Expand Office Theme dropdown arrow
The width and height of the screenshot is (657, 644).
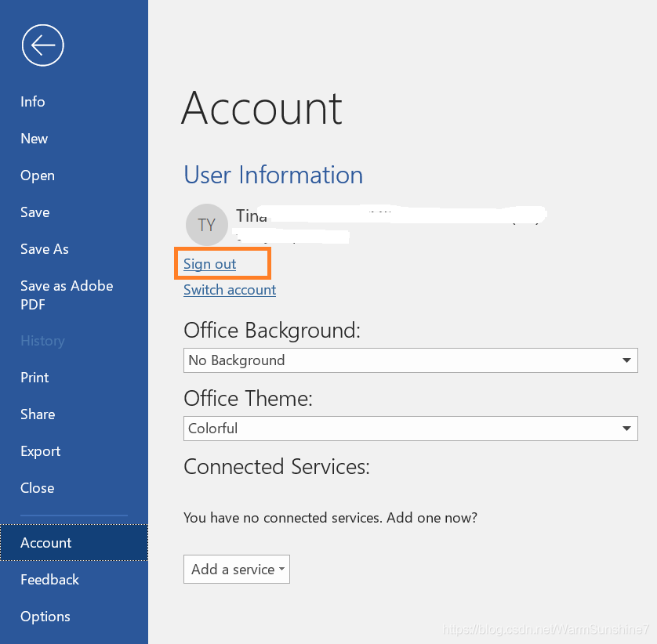[626, 429]
